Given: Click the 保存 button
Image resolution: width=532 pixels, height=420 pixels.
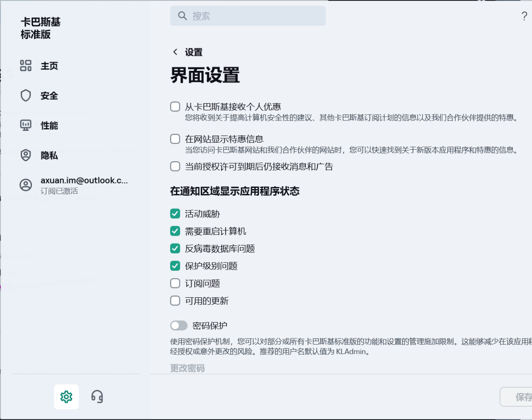Looking at the screenshot, I should [x=516, y=397].
